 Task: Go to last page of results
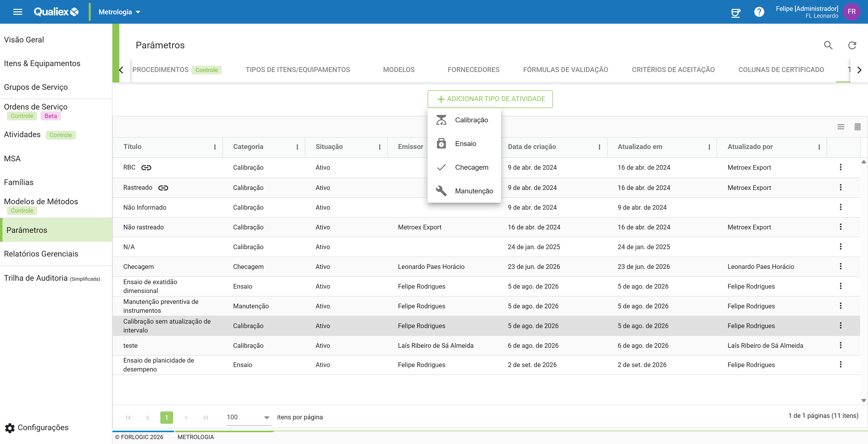tap(205, 417)
